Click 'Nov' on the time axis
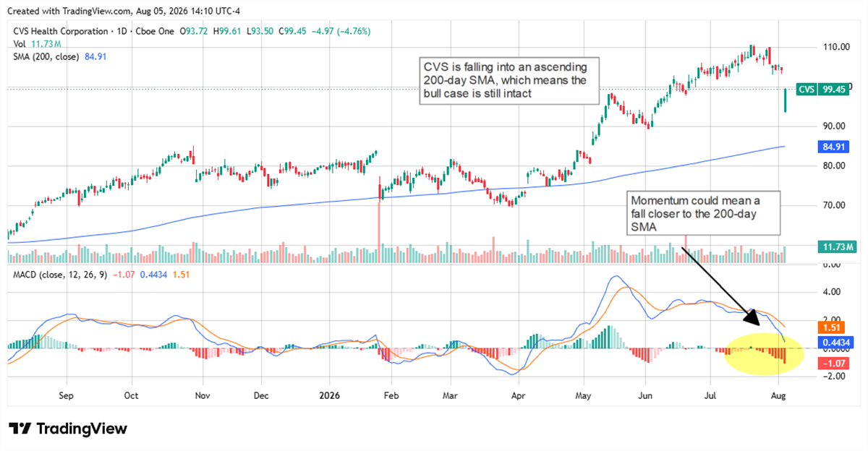The width and height of the screenshot is (868, 451). 203,396
